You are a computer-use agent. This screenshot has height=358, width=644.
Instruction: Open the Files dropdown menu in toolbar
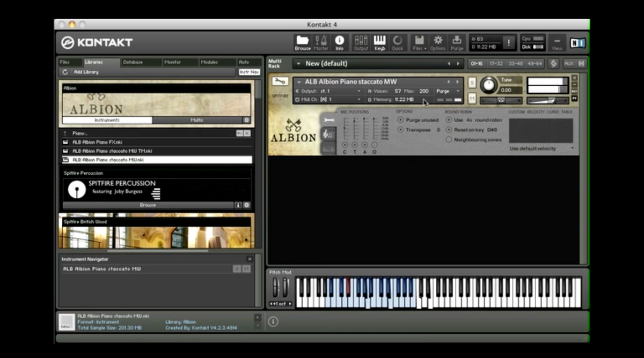click(x=420, y=42)
